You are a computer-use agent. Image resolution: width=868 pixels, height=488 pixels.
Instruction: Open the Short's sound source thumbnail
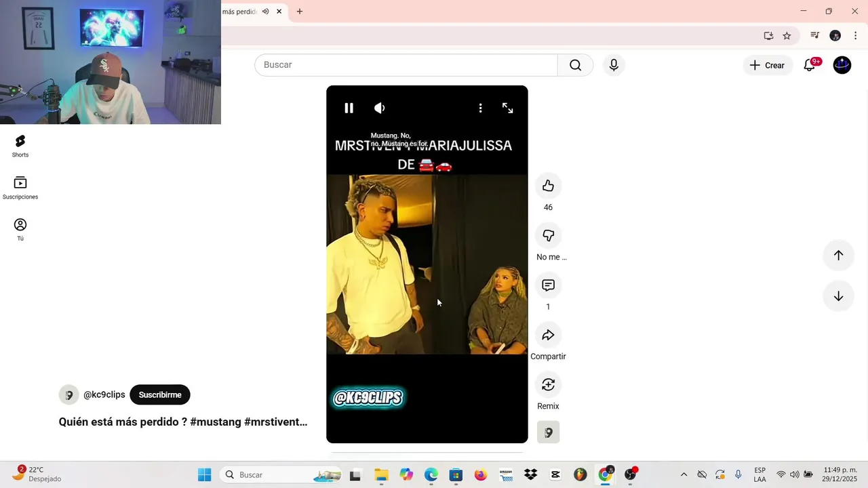coord(548,432)
